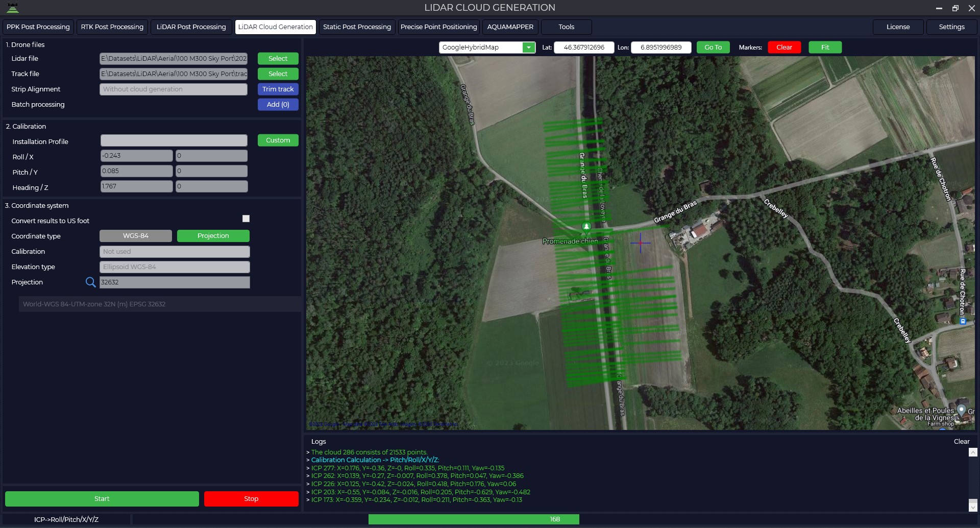
Task: Click the Fit button
Action: (825, 47)
